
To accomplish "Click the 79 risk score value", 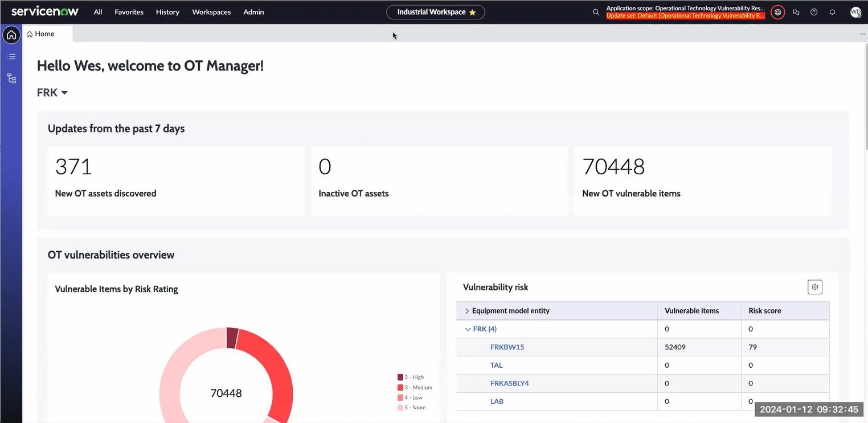I will point(753,347).
